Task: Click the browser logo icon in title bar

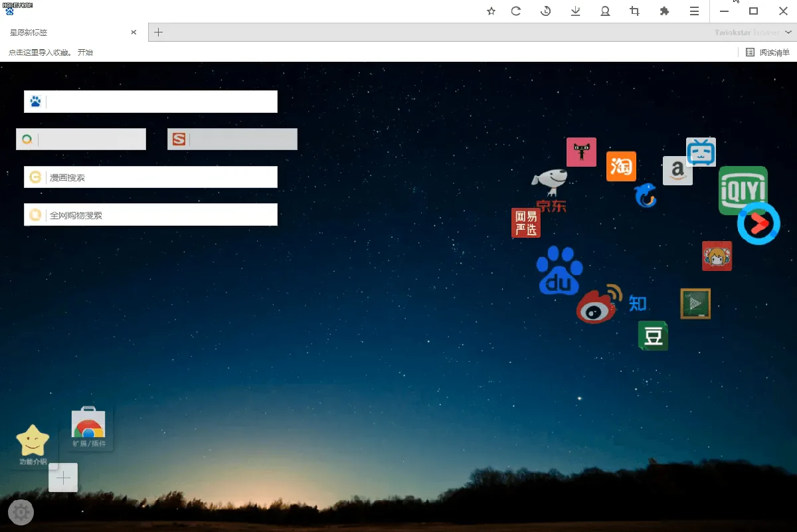Action: 9,11
